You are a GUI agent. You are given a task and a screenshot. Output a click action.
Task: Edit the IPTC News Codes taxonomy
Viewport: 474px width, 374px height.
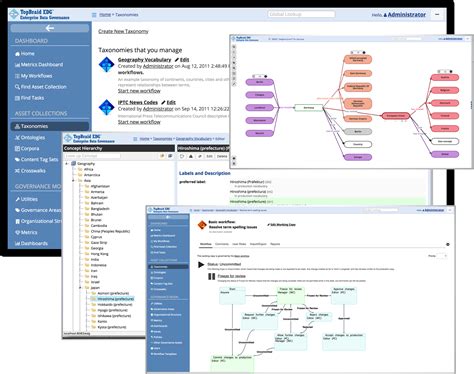click(x=168, y=102)
